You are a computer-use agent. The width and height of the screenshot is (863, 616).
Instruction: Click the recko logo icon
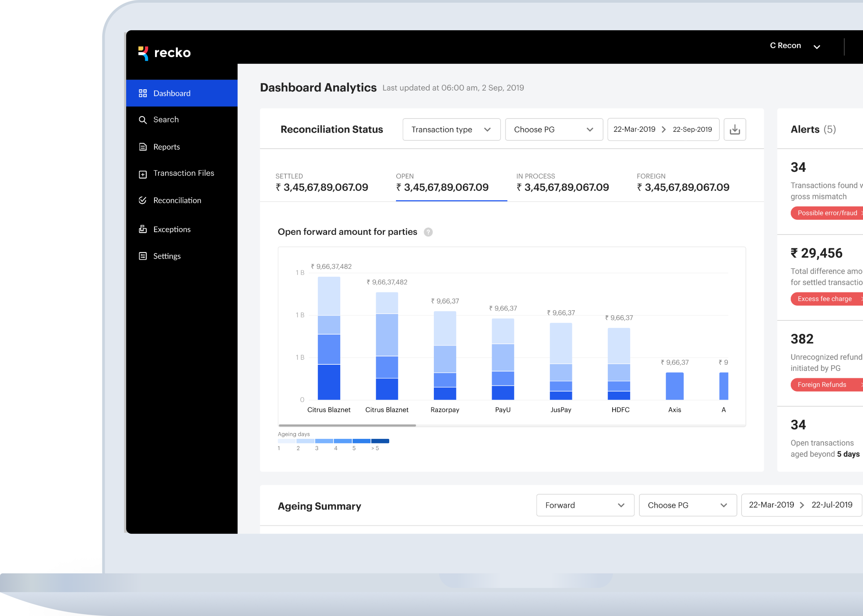click(143, 53)
